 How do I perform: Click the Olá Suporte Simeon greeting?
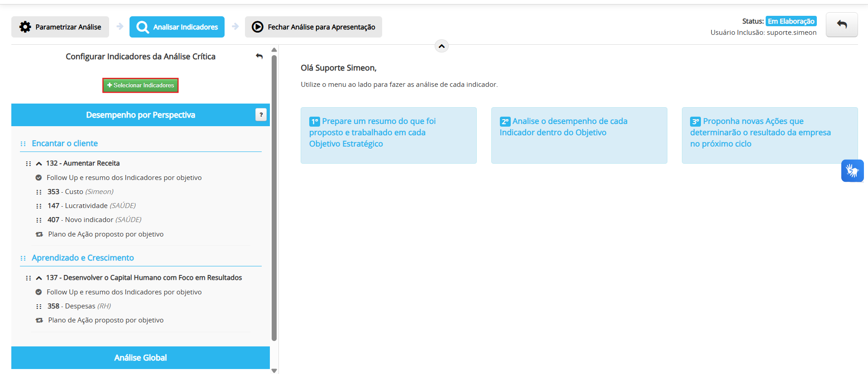(x=339, y=68)
